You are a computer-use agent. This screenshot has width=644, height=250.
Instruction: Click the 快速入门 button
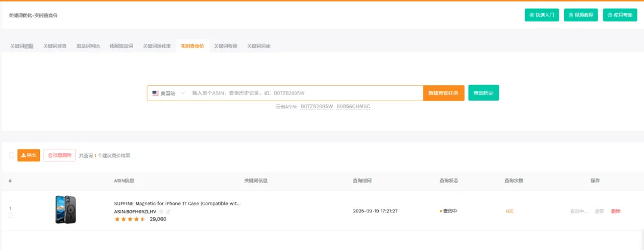541,15
